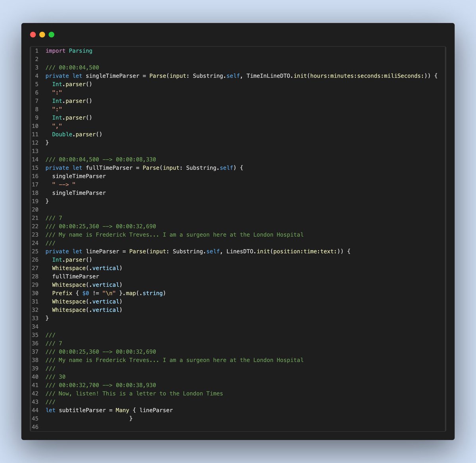Click line number 20 in the gutter
Image resolution: width=476 pixels, height=463 pixels.
pyautogui.click(x=35, y=210)
